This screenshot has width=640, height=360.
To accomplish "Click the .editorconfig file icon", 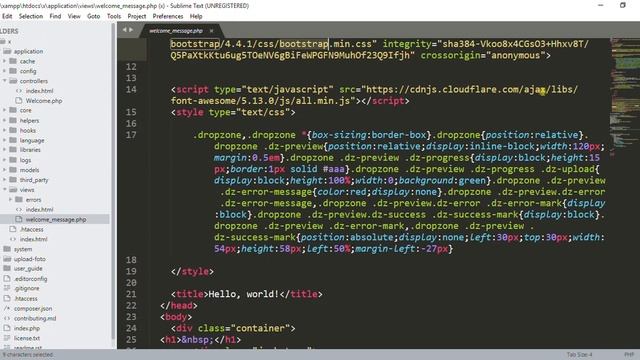I will coord(7,279).
